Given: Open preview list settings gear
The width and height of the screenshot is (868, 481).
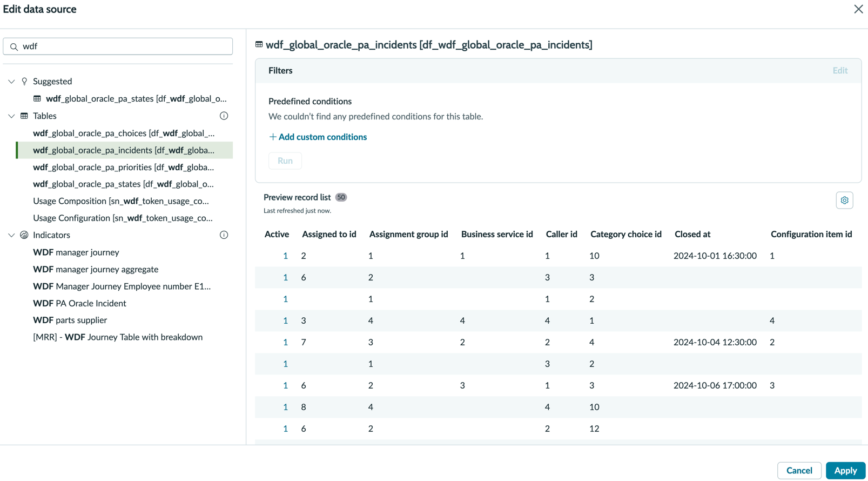Looking at the screenshot, I should pyautogui.click(x=844, y=201).
